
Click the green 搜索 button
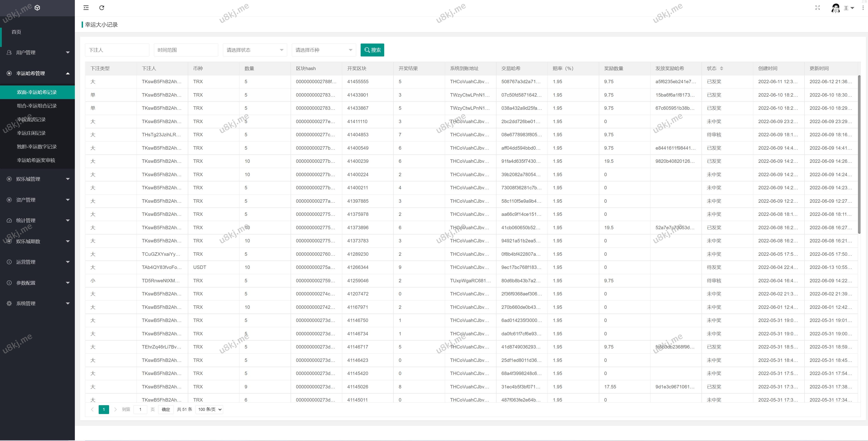pyautogui.click(x=372, y=50)
